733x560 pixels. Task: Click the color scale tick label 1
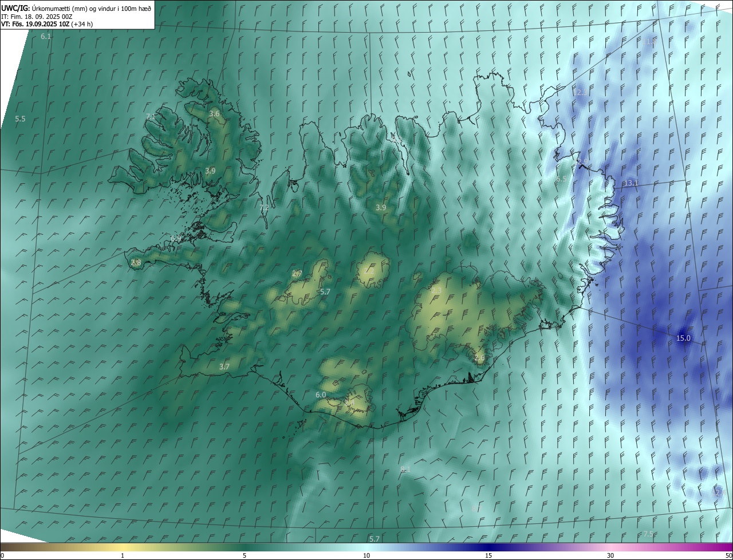(x=123, y=555)
